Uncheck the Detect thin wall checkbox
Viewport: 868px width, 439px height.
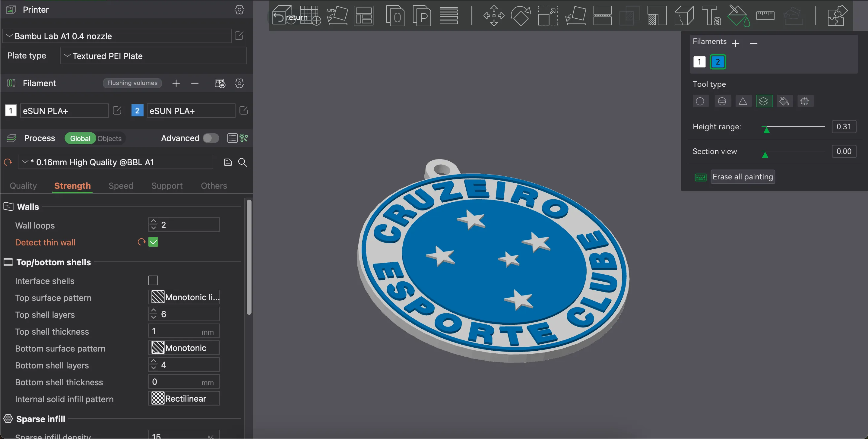point(153,242)
